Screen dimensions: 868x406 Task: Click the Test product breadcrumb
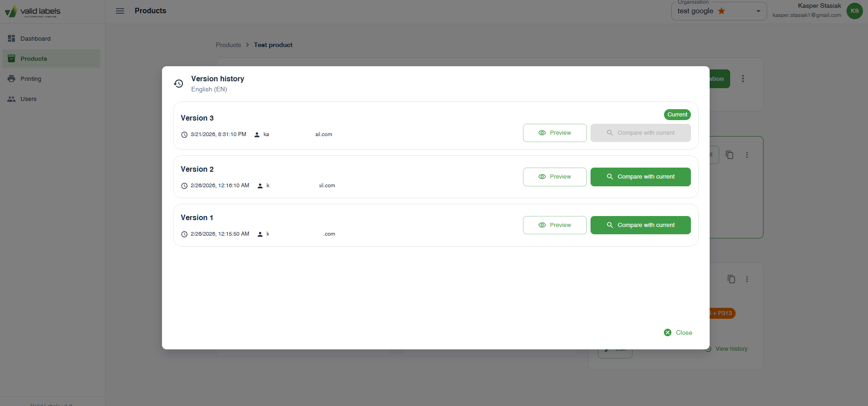coord(273,45)
